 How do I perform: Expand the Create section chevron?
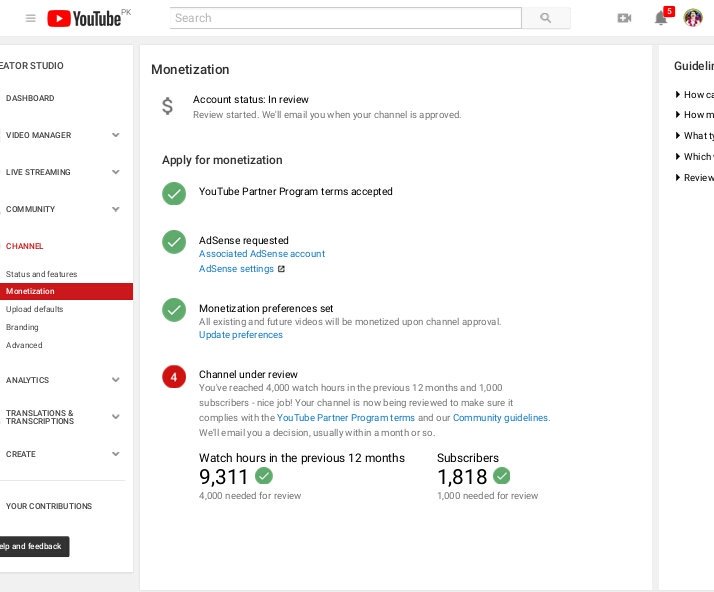coord(116,454)
